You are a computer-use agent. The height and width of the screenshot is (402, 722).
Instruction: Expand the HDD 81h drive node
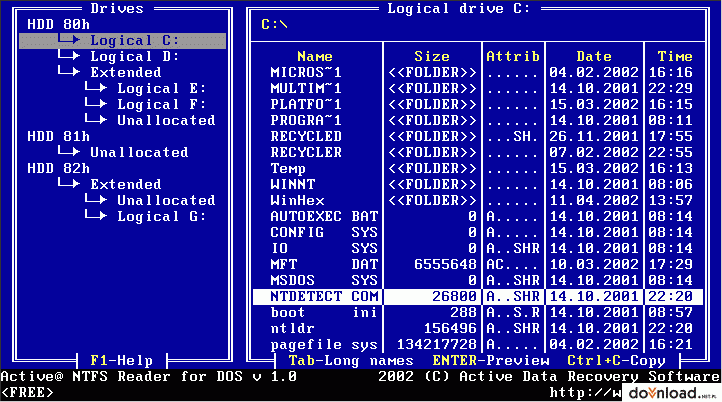pos(54,136)
